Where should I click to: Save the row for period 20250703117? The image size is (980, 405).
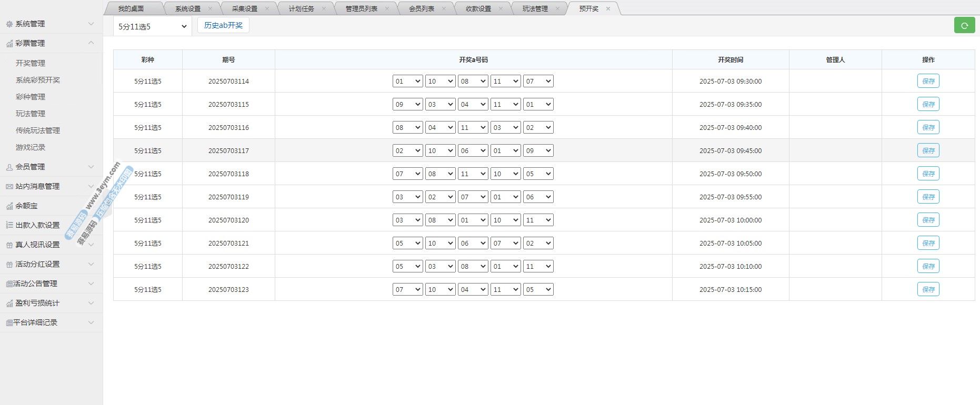click(928, 151)
